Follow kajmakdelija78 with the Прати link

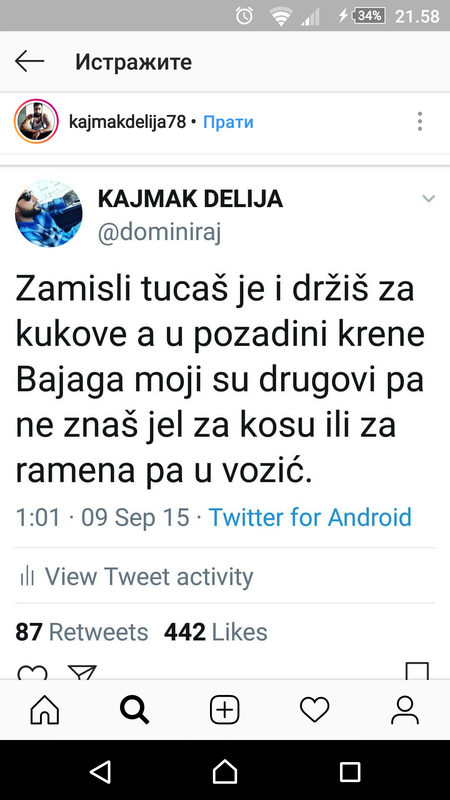228,122
